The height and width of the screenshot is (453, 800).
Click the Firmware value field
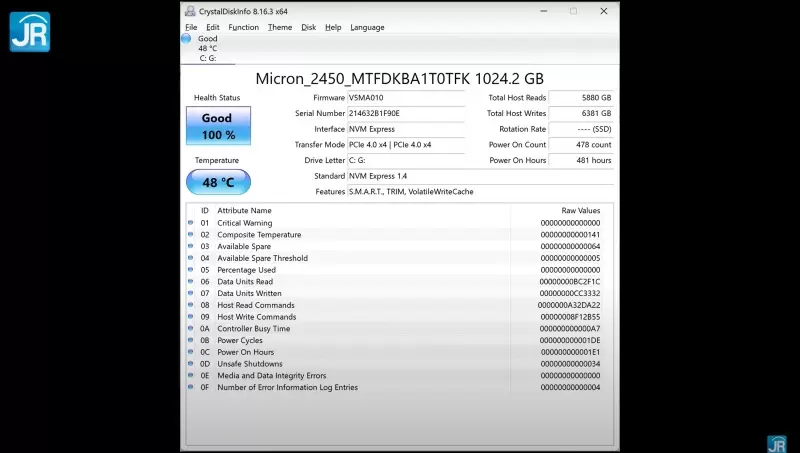pyautogui.click(x=406, y=98)
